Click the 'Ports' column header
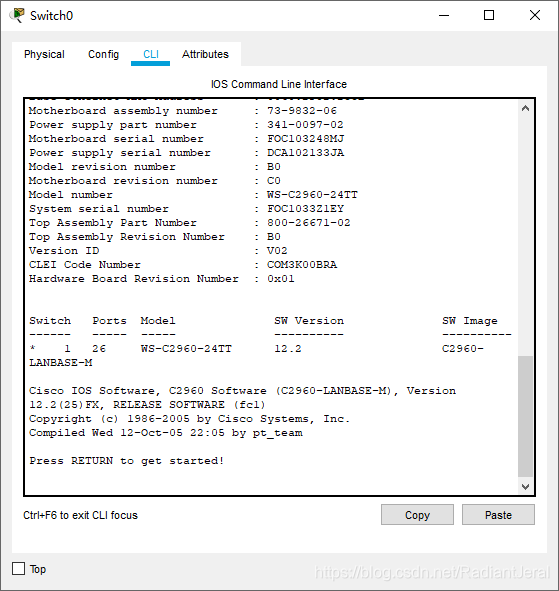 110,321
